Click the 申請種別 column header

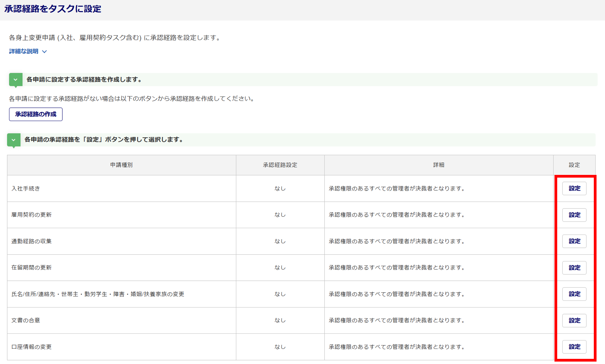(x=121, y=165)
